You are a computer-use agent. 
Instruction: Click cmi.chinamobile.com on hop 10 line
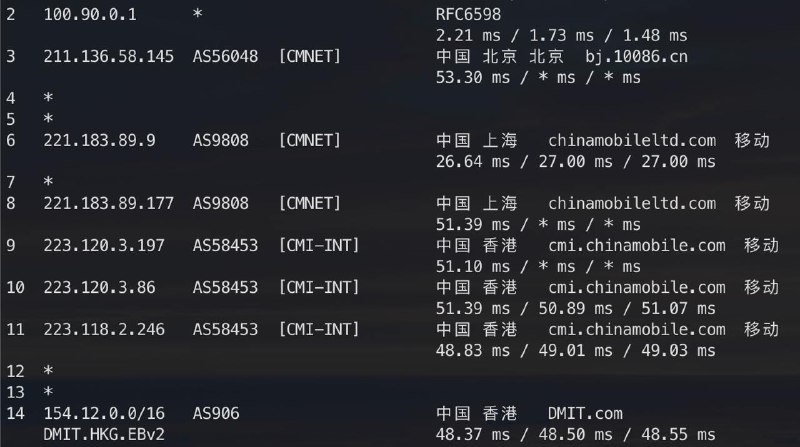[x=637, y=287]
